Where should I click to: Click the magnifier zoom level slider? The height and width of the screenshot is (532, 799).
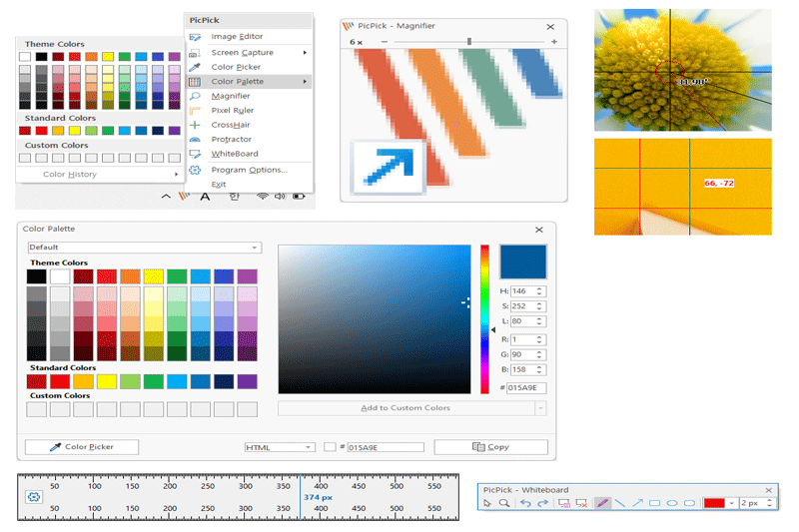[x=469, y=41]
